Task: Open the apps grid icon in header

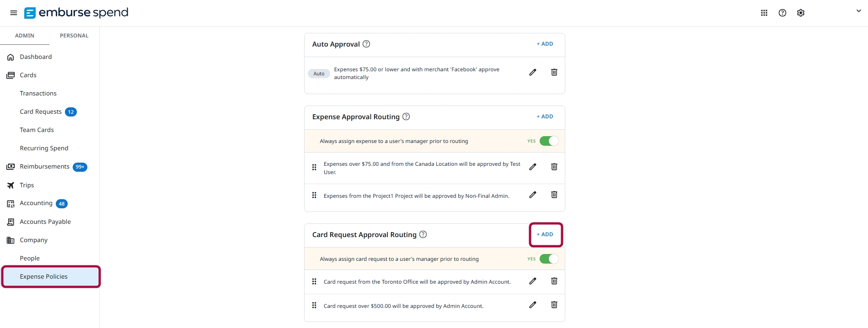Action: 764,13
